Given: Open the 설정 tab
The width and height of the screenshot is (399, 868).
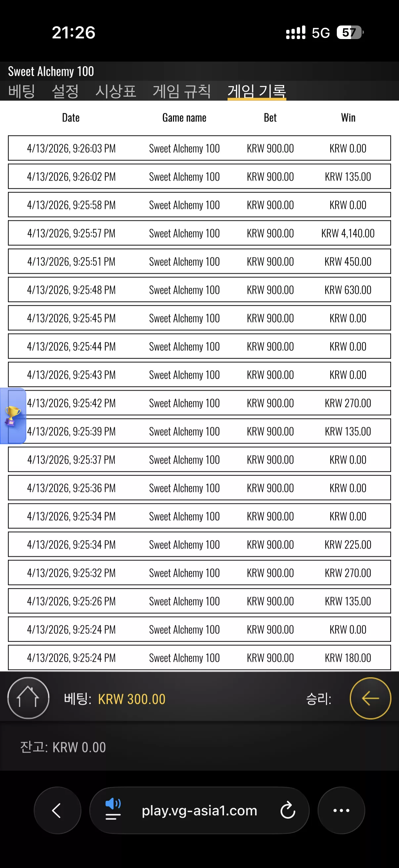Looking at the screenshot, I should [65, 91].
